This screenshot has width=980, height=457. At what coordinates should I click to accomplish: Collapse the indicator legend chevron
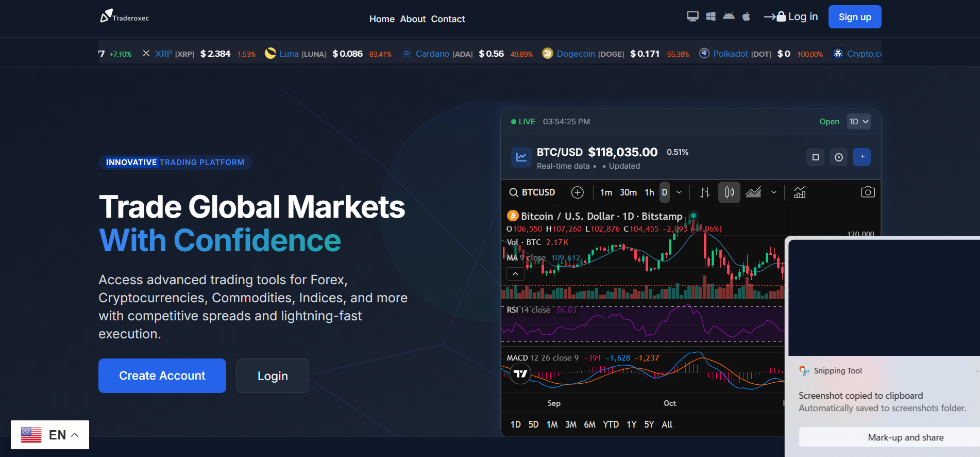pyautogui.click(x=515, y=274)
